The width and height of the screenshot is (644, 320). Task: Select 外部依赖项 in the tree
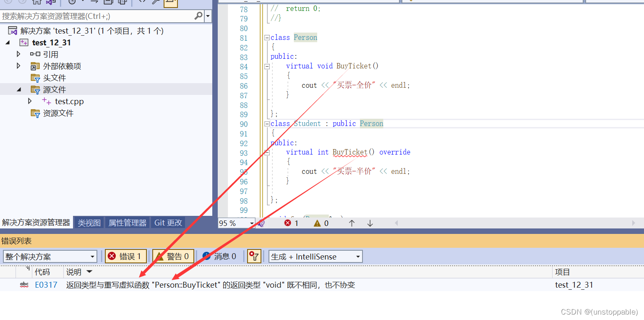(62, 66)
